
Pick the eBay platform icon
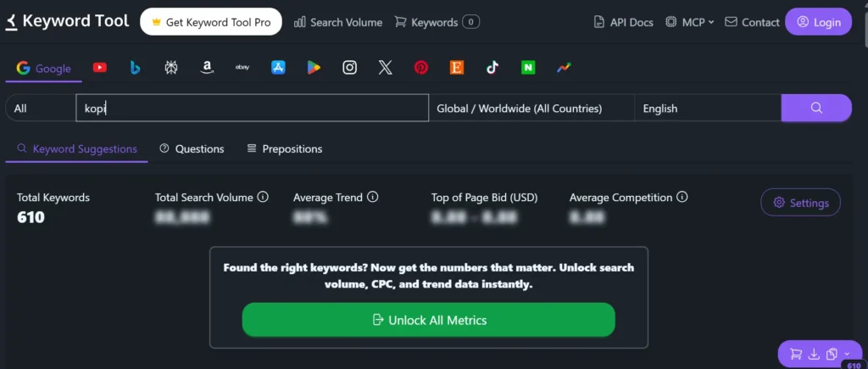(x=242, y=68)
